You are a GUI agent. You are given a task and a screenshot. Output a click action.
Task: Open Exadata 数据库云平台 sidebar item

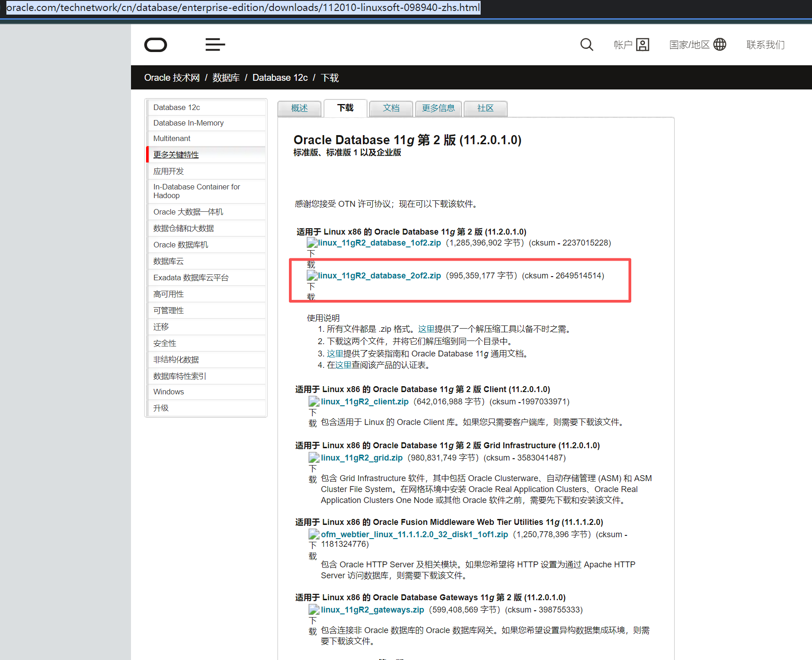206,278
